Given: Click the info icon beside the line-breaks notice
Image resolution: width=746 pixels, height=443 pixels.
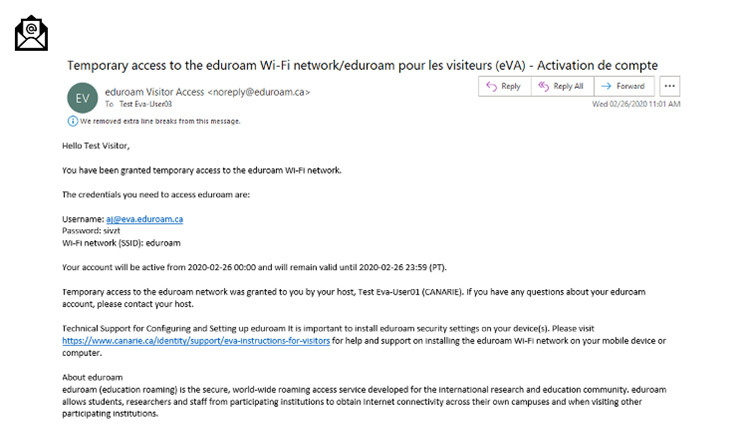Looking at the screenshot, I should (72, 121).
